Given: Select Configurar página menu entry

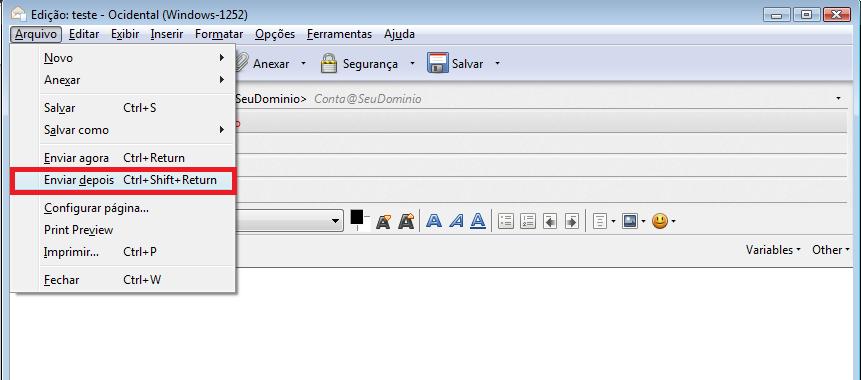Looking at the screenshot, I should coord(123,208).
